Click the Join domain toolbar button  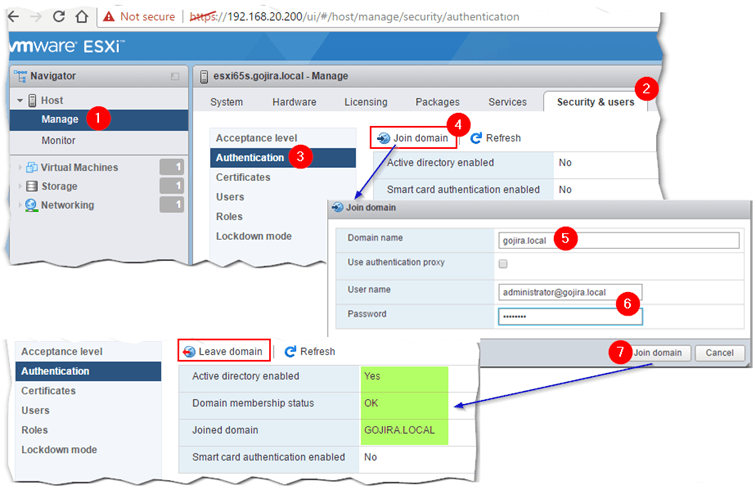[x=413, y=138]
